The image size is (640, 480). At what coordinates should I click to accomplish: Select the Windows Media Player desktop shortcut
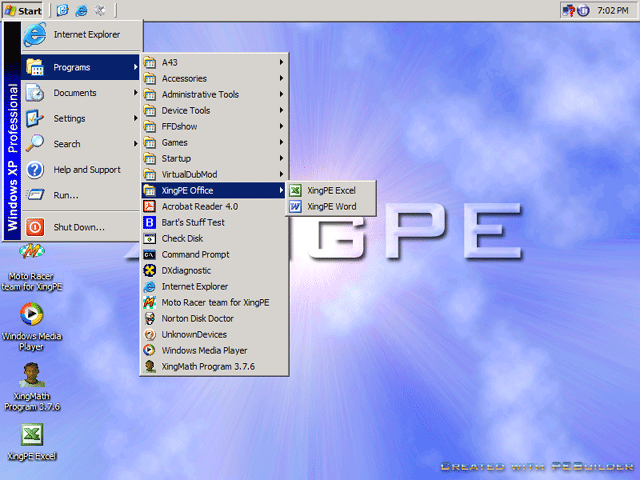point(32,327)
